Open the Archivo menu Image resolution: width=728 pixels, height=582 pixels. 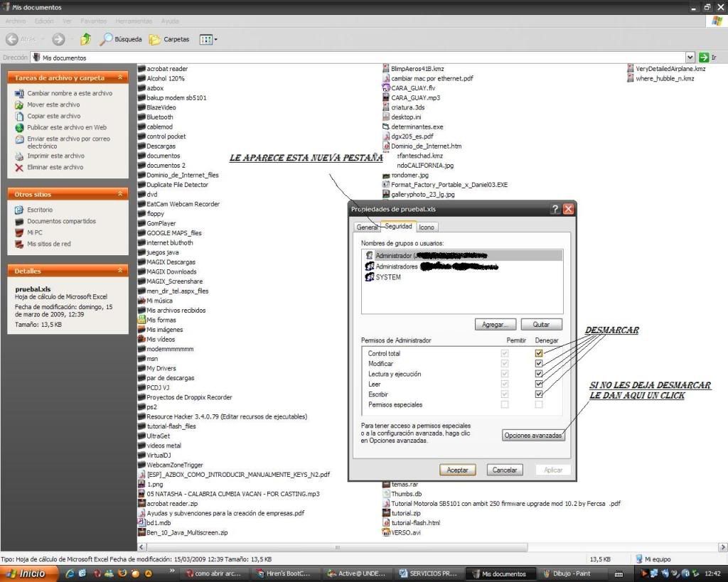(x=16, y=21)
